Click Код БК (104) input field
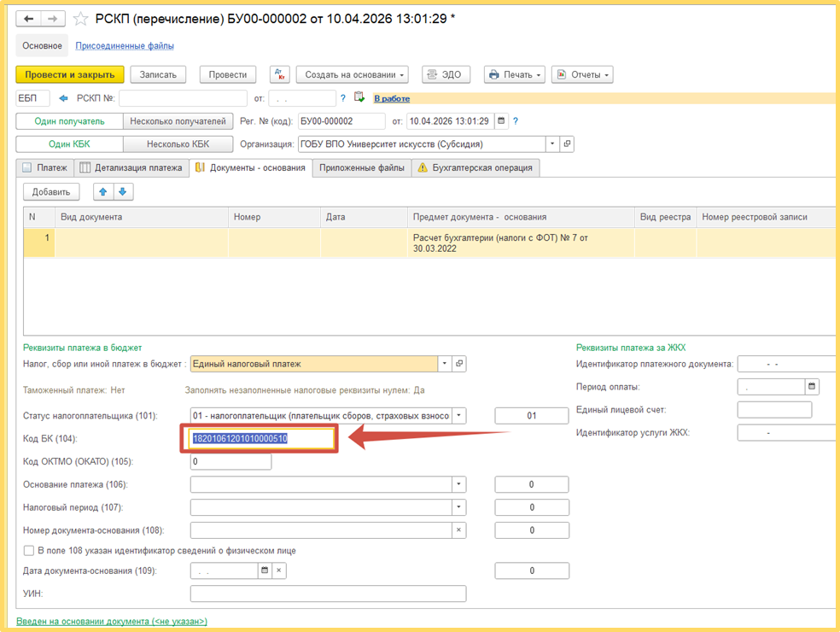 point(263,438)
